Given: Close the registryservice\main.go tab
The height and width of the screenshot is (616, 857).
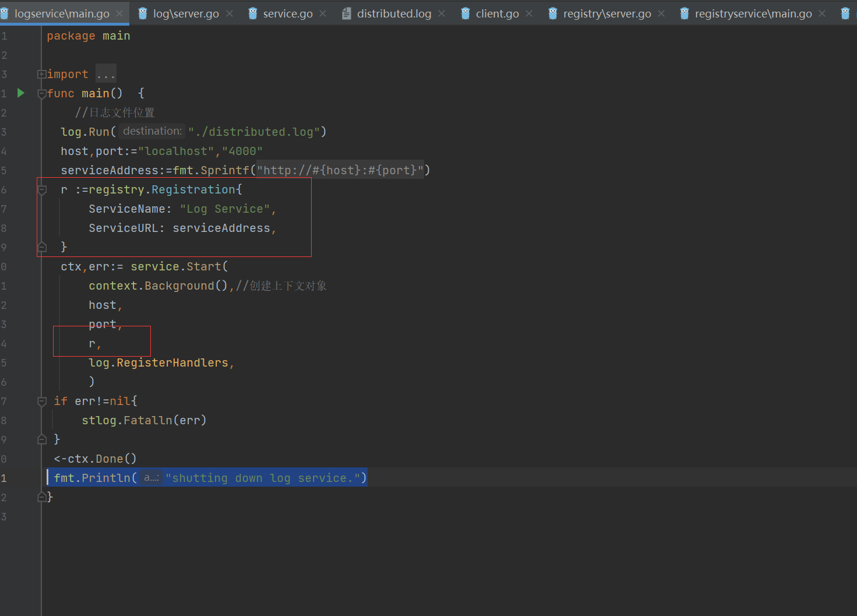Looking at the screenshot, I should [822, 13].
